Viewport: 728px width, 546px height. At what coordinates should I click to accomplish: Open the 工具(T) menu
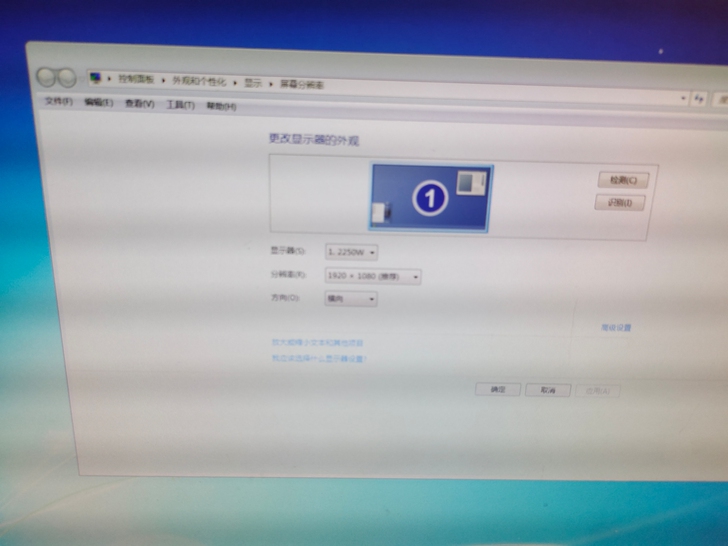[180, 105]
